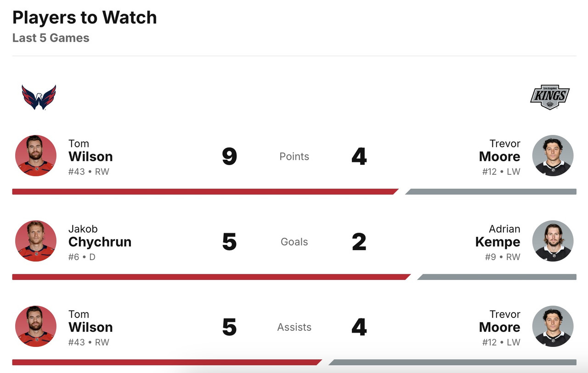588x373 pixels.
Task: Select Adrian Kempe's player photo
Action: 553,241
